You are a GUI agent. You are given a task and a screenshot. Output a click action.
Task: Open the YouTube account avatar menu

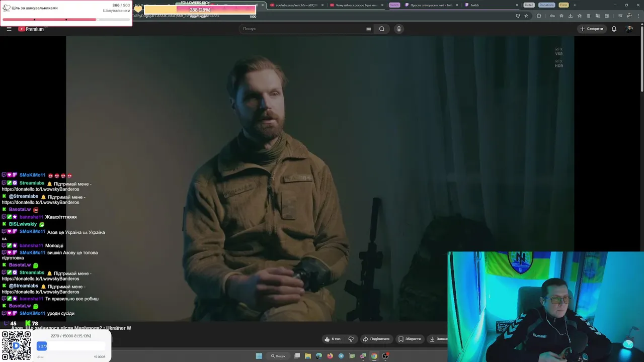tap(629, 29)
